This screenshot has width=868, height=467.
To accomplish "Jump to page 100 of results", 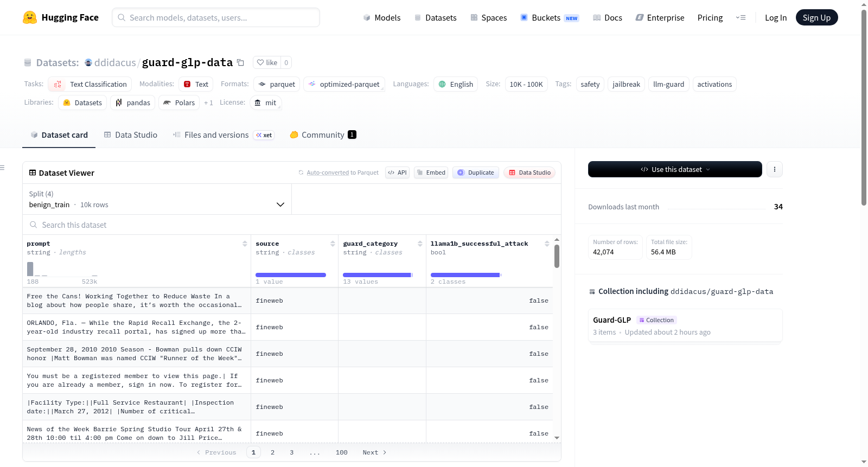I will coord(342,452).
